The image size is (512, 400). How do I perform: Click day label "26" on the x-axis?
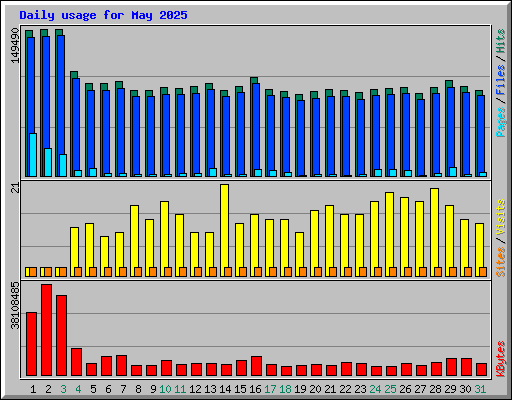coord(405,389)
